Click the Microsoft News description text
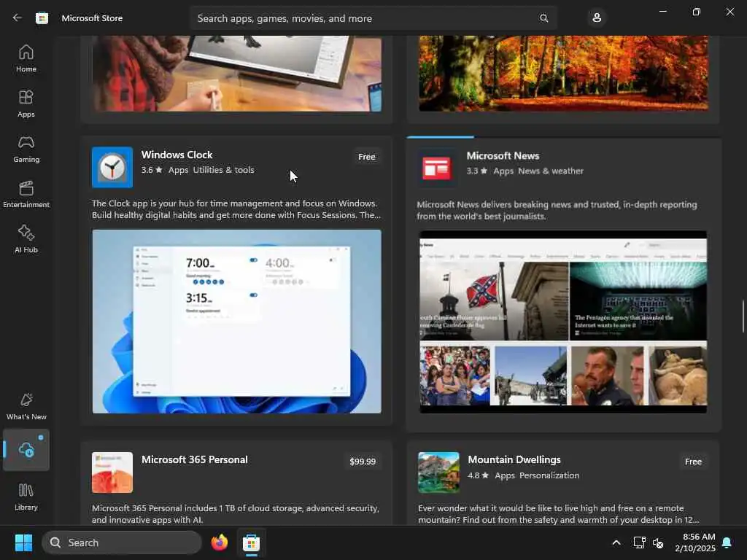The width and height of the screenshot is (747, 560). [557, 210]
